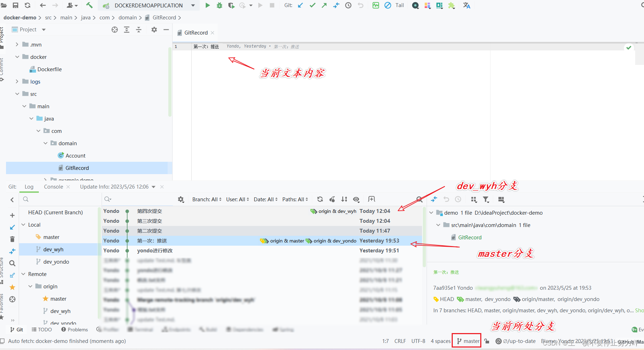Screen dimensions: 644x350
Task: Open the run configuration dropdown
Action: tap(193, 5)
